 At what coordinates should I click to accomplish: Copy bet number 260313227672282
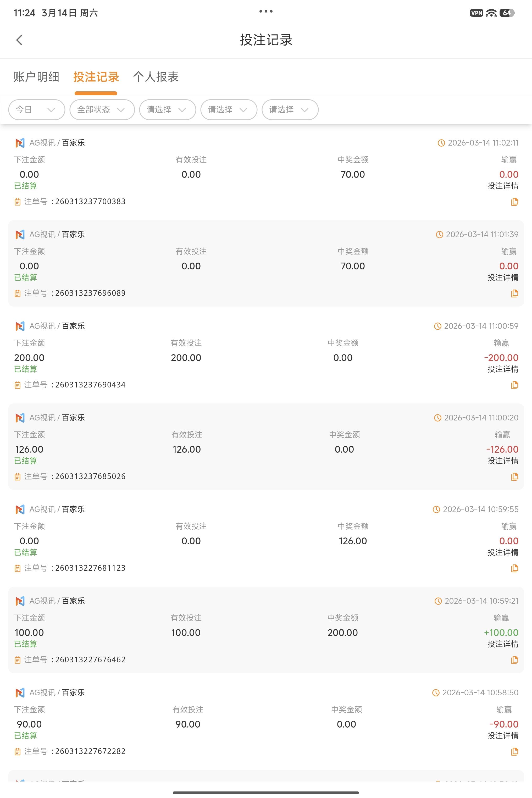pyautogui.click(x=514, y=751)
